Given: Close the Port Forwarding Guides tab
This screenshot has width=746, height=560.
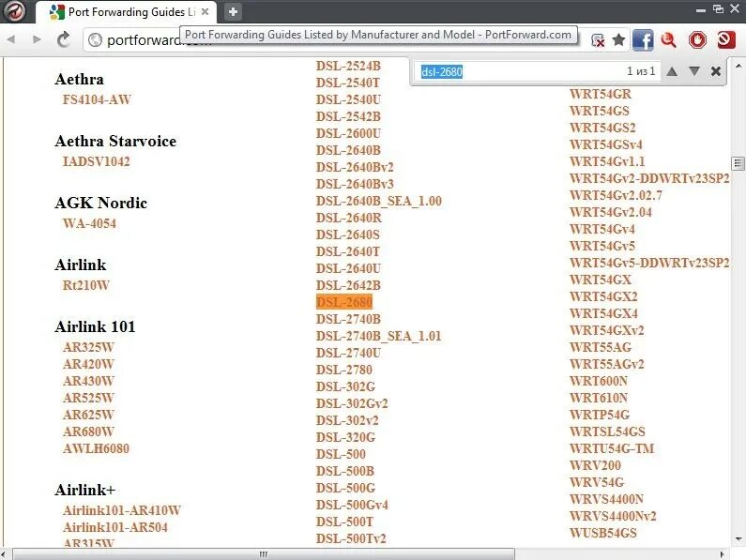Looking at the screenshot, I should click(x=206, y=11).
